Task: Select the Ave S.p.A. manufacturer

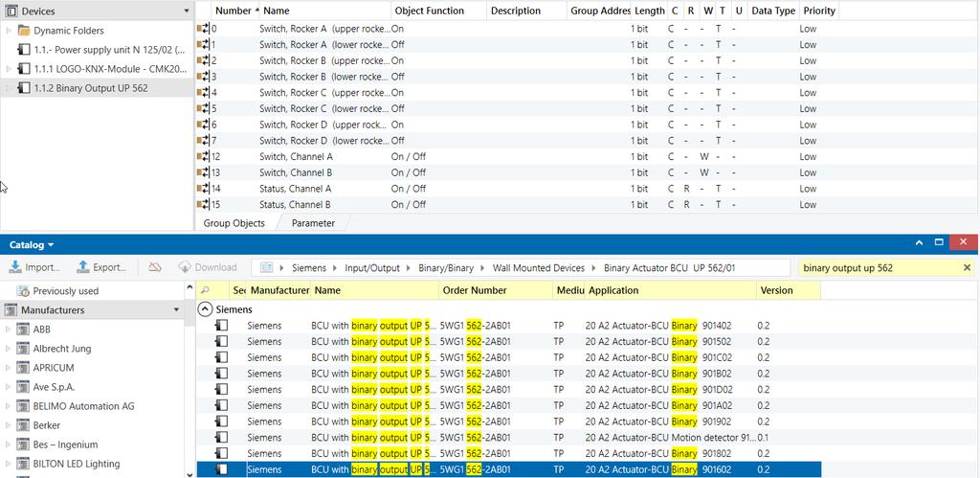Action: (54, 387)
